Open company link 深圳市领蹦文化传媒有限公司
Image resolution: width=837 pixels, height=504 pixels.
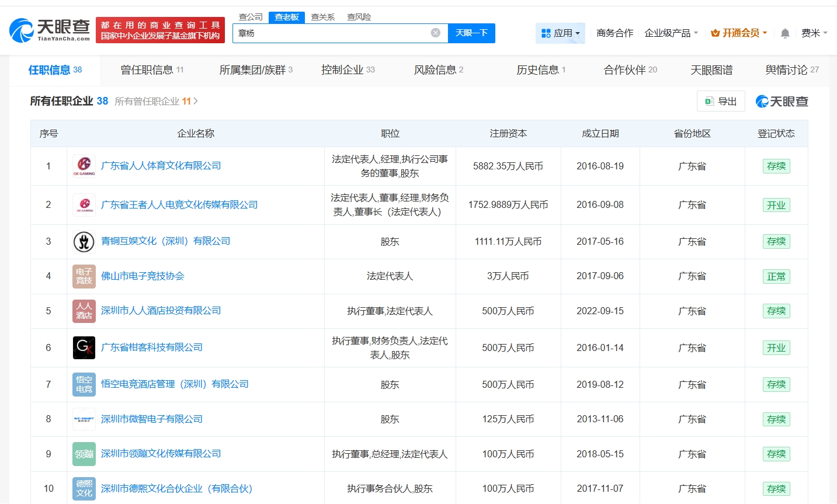(x=161, y=454)
